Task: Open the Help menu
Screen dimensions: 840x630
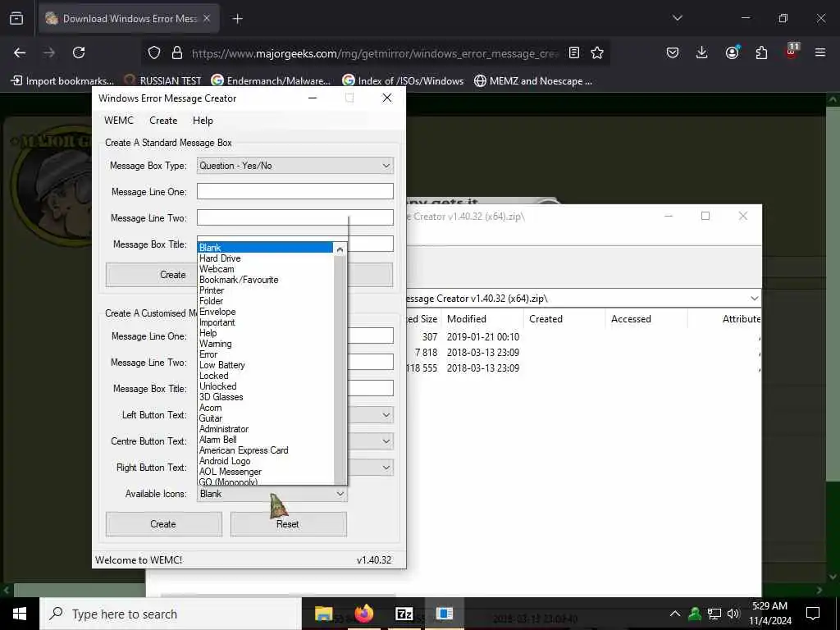Action: point(203,121)
